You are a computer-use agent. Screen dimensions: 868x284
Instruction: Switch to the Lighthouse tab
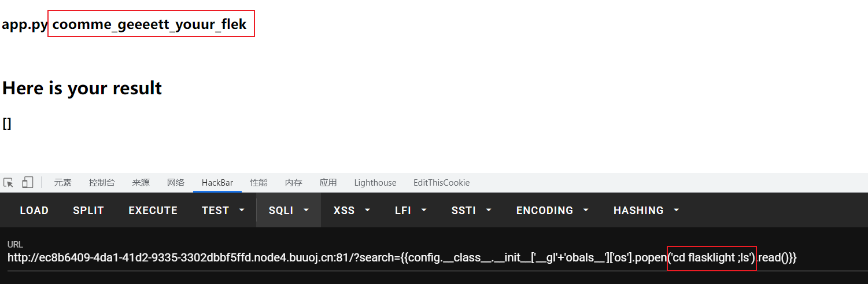(x=375, y=183)
